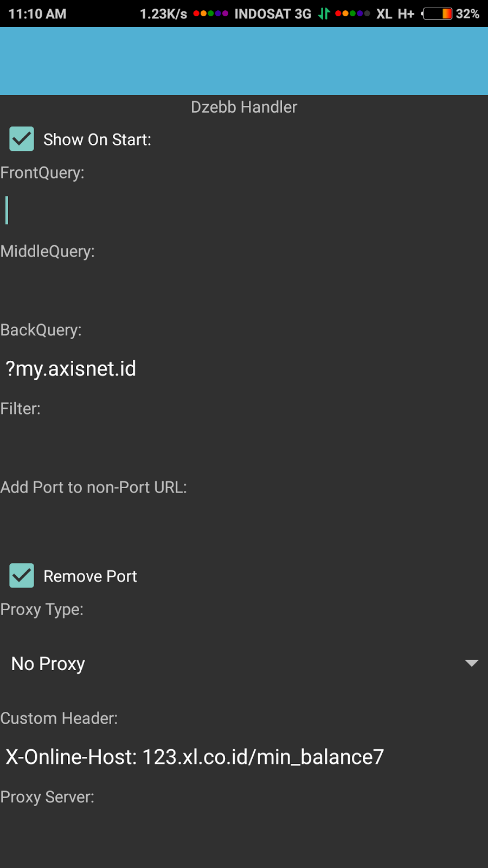Tap the Proxy Server input field
The height and width of the screenshot is (868, 488).
point(244,835)
